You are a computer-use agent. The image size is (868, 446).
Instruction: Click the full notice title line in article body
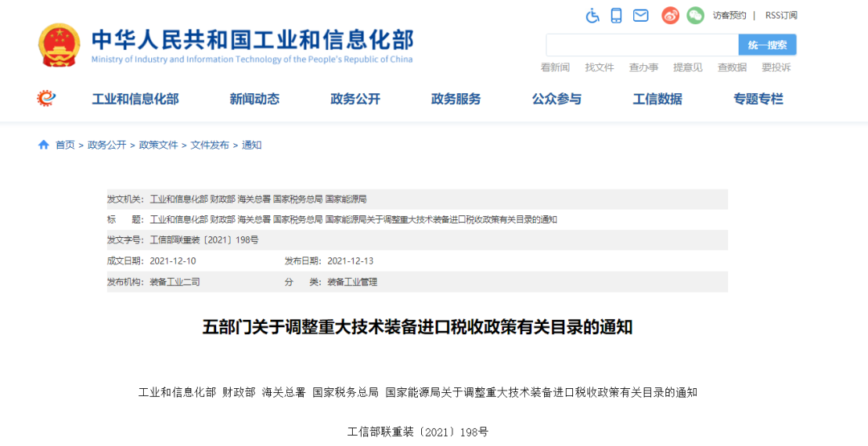point(417,392)
